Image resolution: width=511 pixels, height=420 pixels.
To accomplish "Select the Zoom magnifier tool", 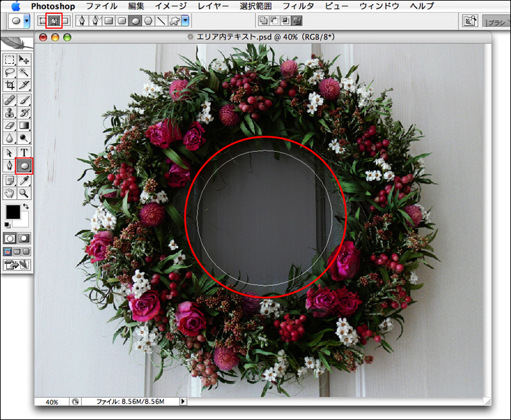I will [x=24, y=193].
